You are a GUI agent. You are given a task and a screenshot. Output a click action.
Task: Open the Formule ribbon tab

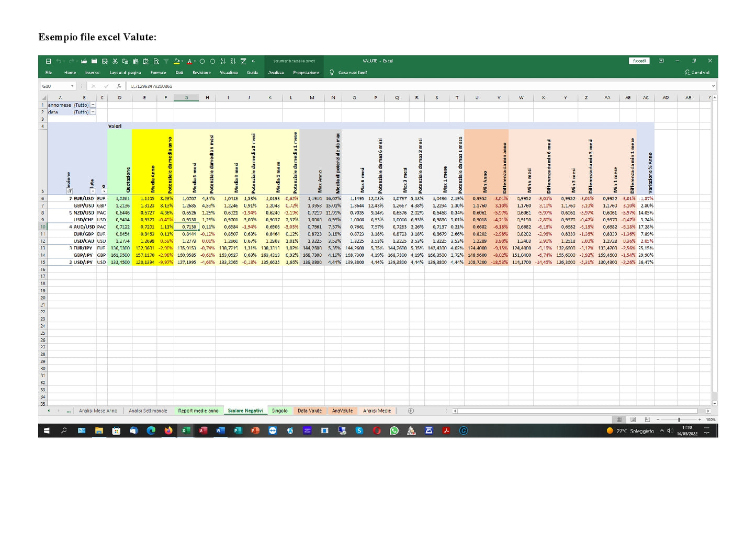coord(158,73)
